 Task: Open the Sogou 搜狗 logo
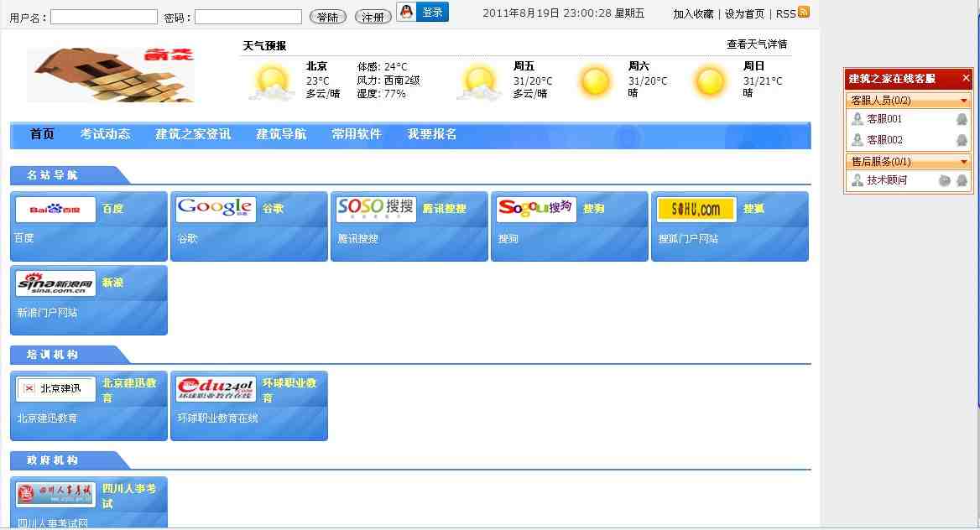click(536, 210)
